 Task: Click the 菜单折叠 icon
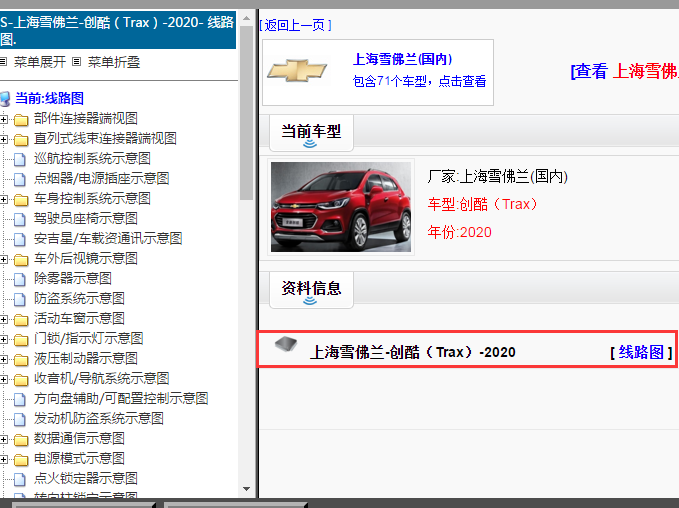click(x=76, y=62)
